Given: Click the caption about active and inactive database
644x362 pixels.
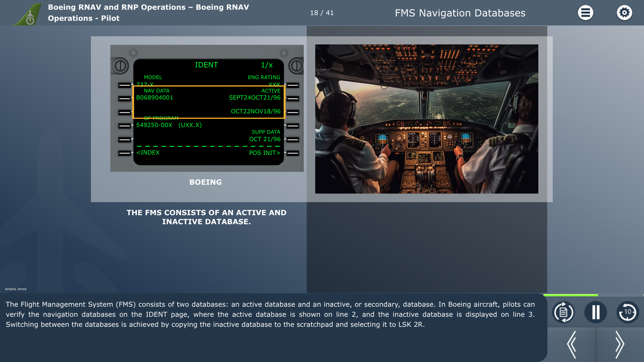Looking at the screenshot, I should click(206, 217).
